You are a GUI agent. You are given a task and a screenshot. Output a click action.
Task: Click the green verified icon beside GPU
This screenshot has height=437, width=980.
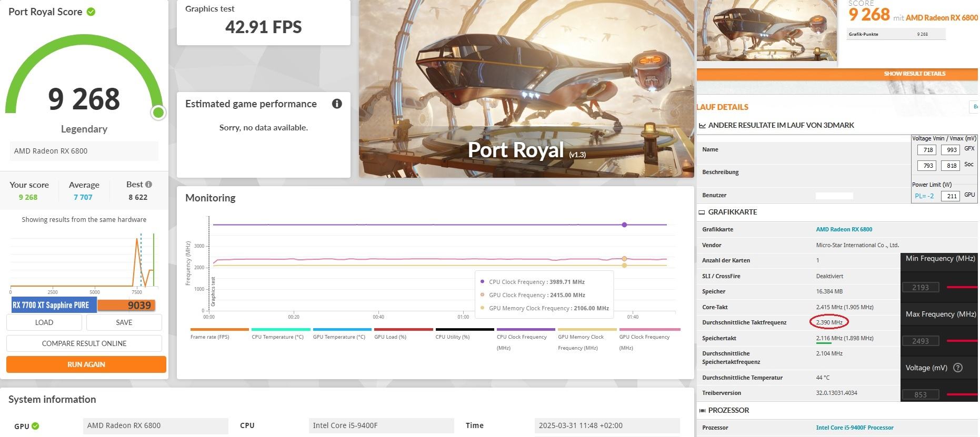(35, 426)
